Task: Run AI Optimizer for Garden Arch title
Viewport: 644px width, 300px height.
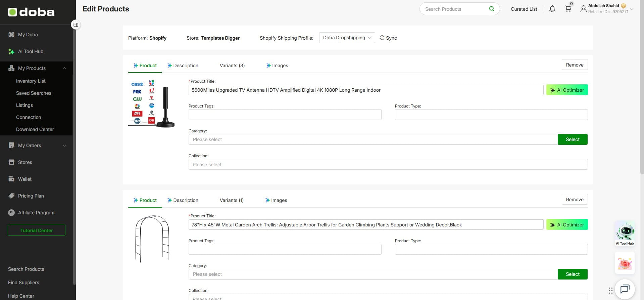Action: click(567, 224)
